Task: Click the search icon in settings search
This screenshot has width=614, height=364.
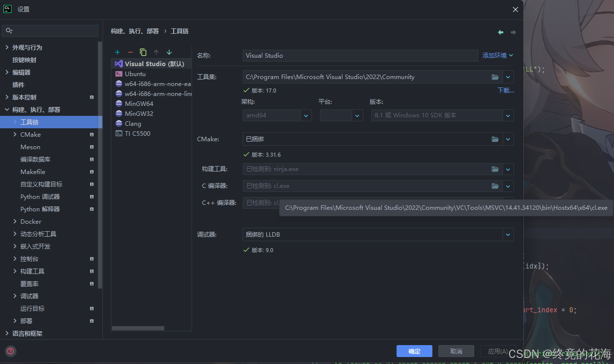Action: pos(9,31)
